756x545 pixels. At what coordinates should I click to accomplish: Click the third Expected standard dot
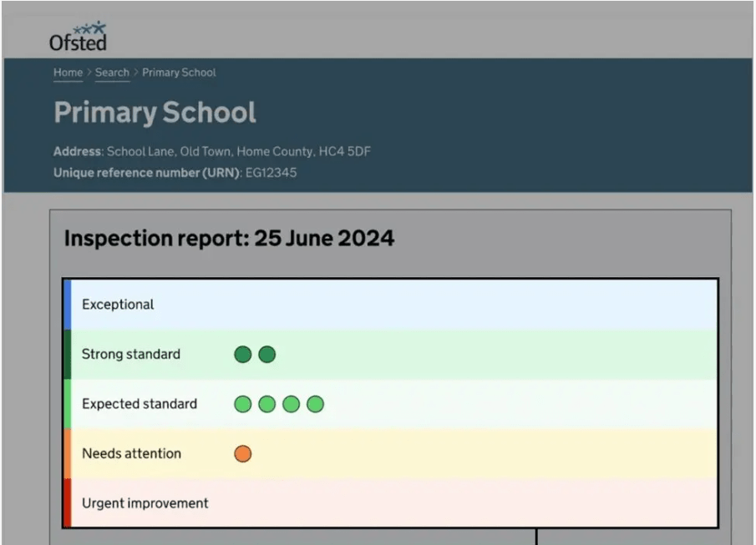pos(291,405)
